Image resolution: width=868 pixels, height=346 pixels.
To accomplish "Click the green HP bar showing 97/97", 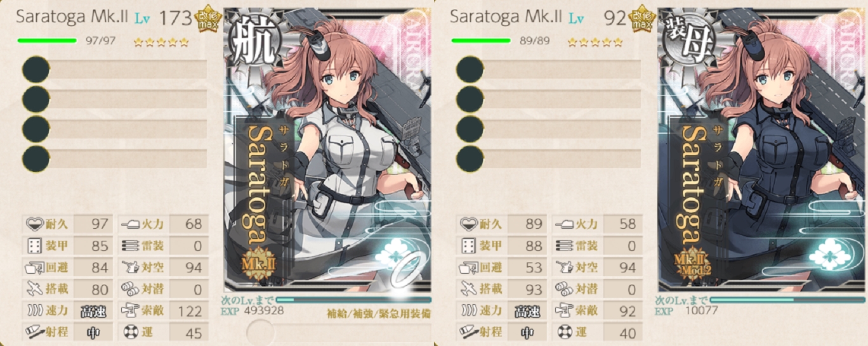I will (x=47, y=41).
